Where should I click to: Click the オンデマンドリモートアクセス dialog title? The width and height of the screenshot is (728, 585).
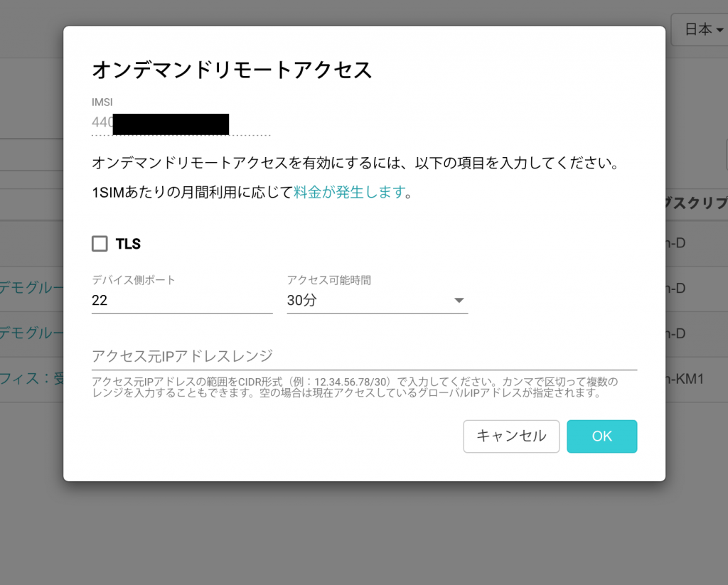232,70
